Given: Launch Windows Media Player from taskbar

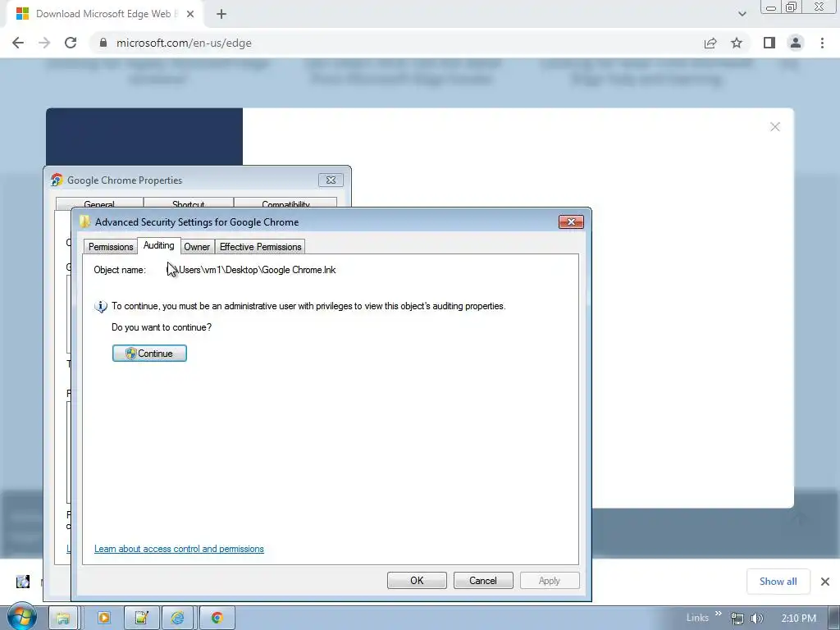Looking at the screenshot, I should click(104, 618).
